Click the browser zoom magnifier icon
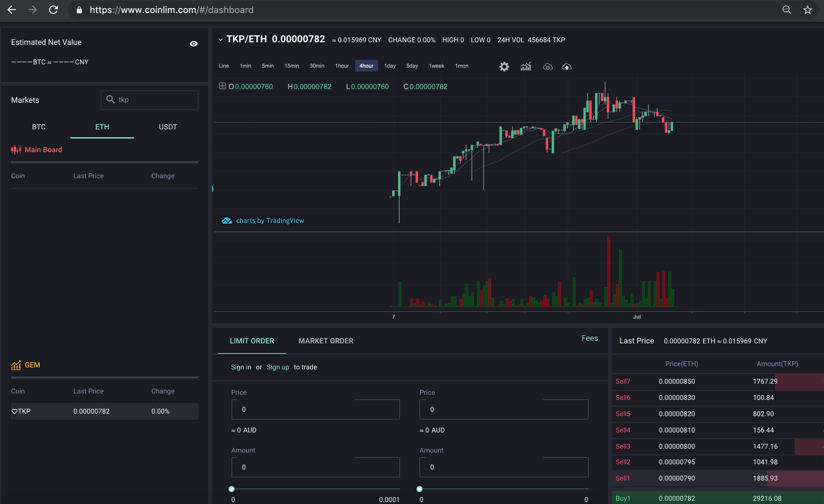824x504 pixels. point(787,10)
